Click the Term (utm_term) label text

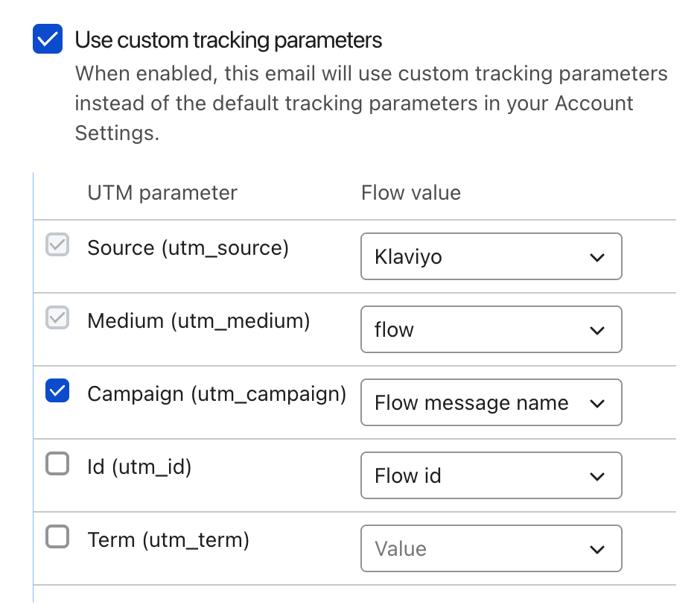point(168,539)
